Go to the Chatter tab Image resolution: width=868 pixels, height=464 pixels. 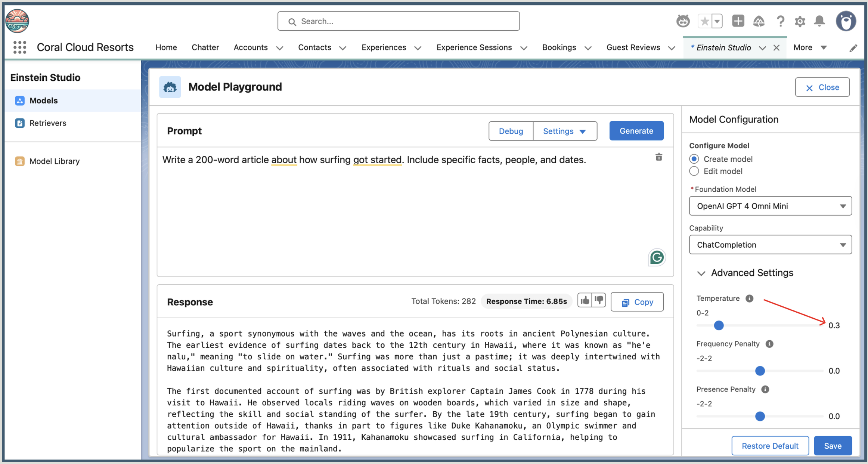[x=205, y=47]
